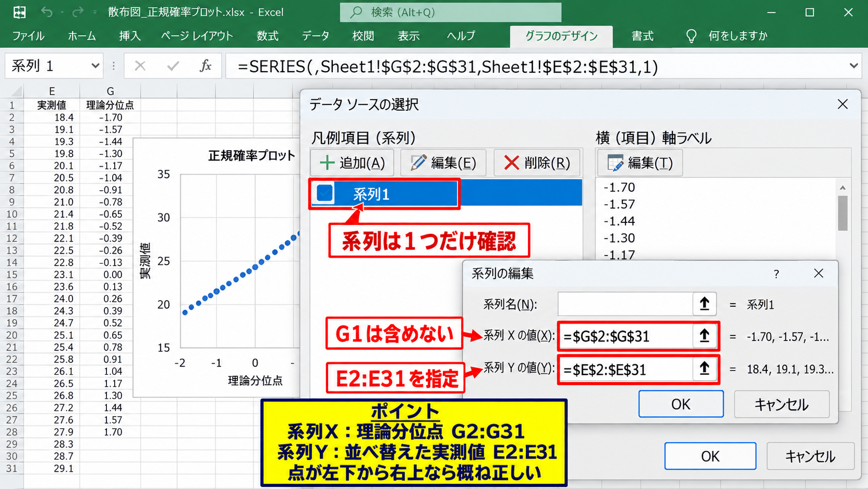Close the 系列の編集 dialog with X
The width and height of the screenshot is (868, 489).
[x=819, y=273]
